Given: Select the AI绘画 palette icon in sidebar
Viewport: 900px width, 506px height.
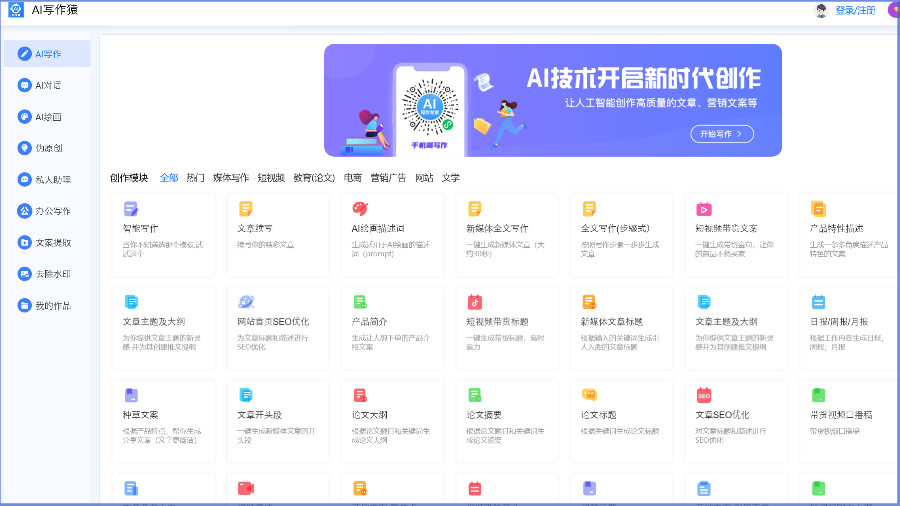Looking at the screenshot, I should (x=24, y=116).
